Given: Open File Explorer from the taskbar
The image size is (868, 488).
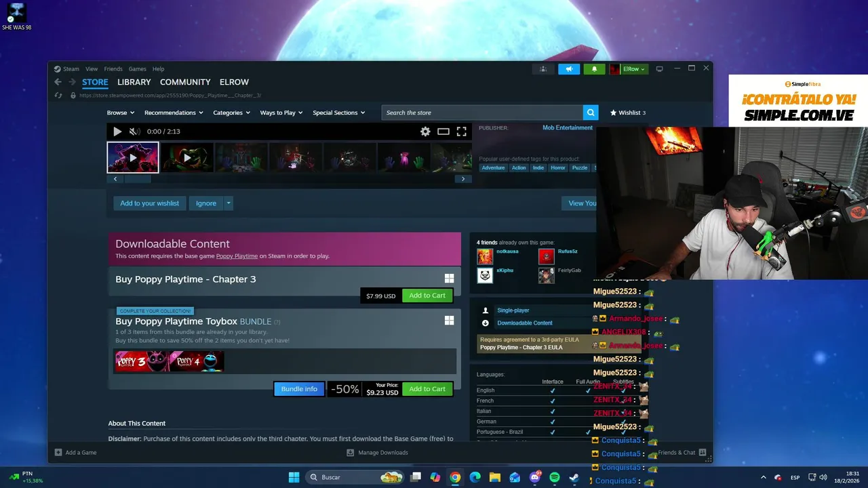Looking at the screenshot, I should tap(495, 477).
